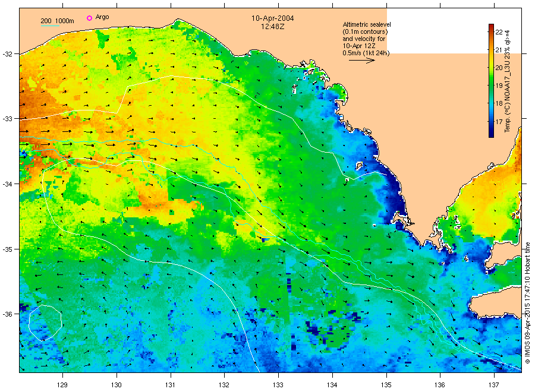
Task: Click the 'Argo' legend label
Action: [x=102, y=17]
